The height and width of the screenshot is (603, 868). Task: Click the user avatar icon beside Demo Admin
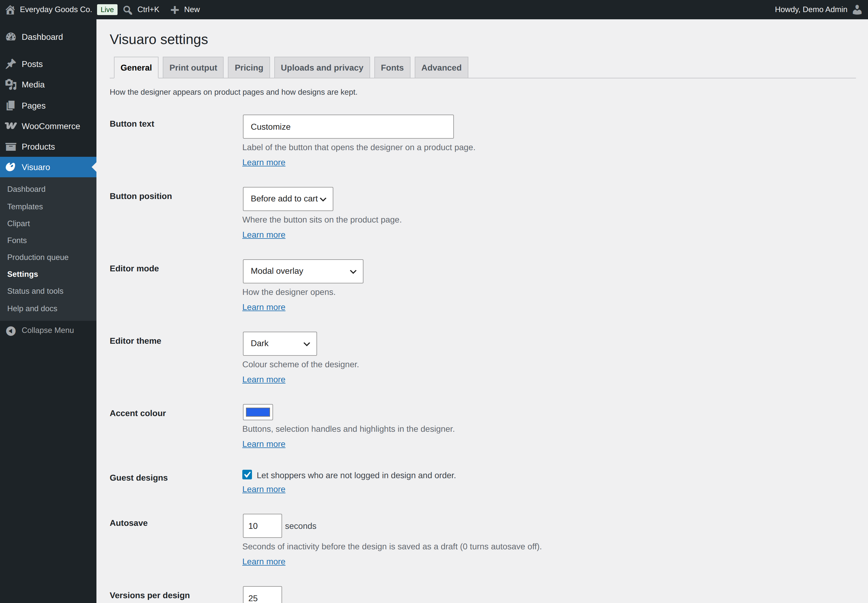pos(857,9)
